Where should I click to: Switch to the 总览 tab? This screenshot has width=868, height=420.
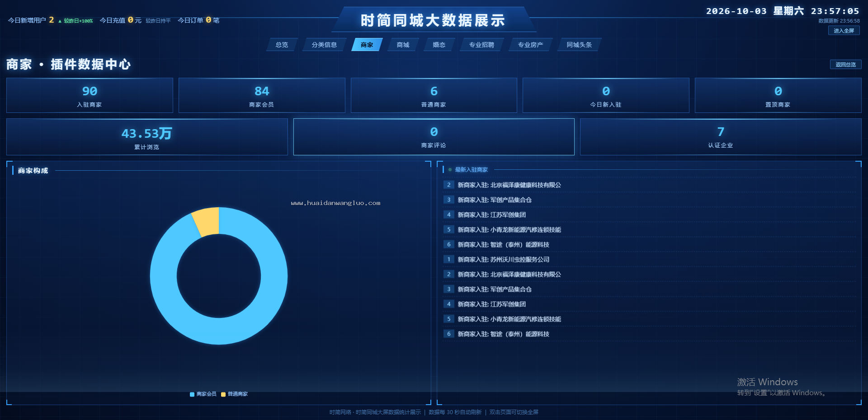(x=282, y=45)
